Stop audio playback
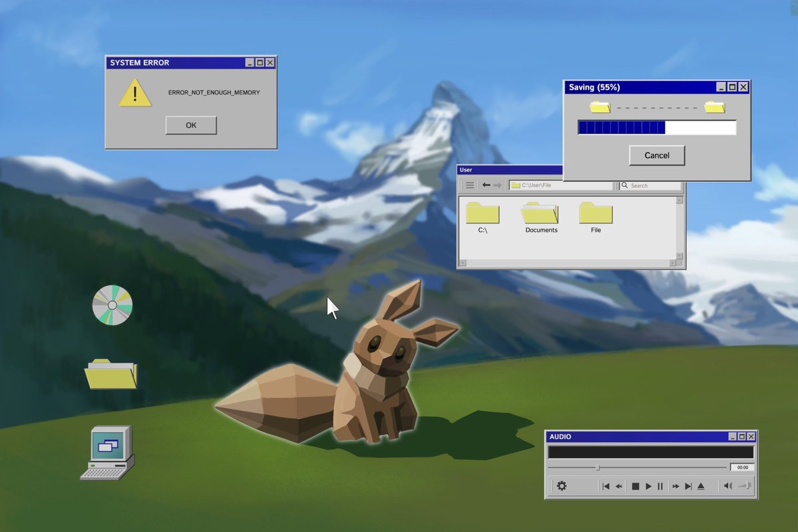This screenshot has height=532, width=798. click(x=635, y=486)
